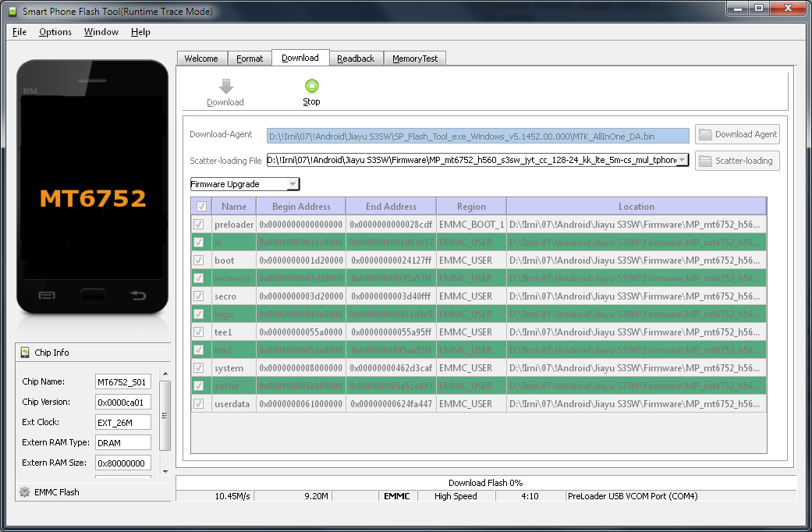The image size is (812, 532).
Task: Click the End Address column header
Action: coord(391,206)
